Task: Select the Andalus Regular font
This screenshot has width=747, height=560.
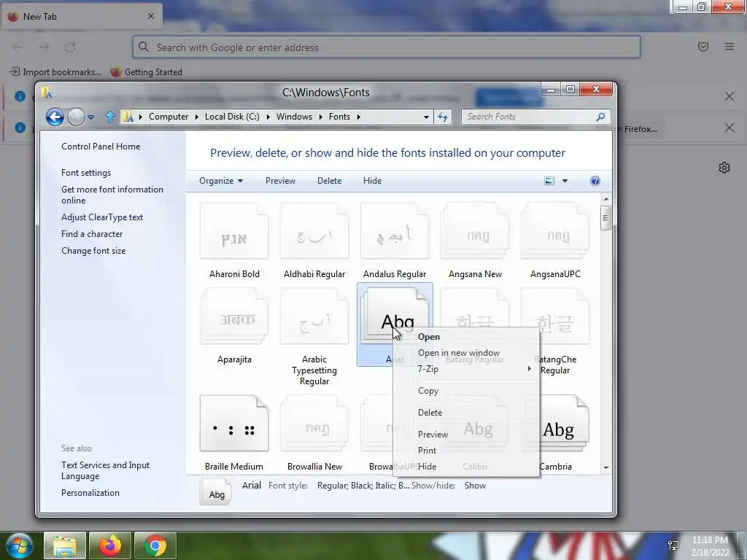Action: point(395,241)
